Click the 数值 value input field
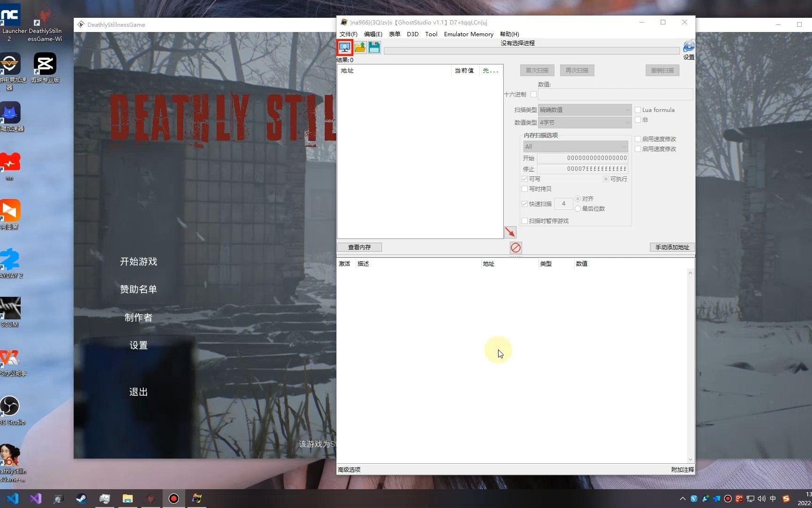This screenshot has height=508, width=812. pyautogui.click(x=615, y=94)
